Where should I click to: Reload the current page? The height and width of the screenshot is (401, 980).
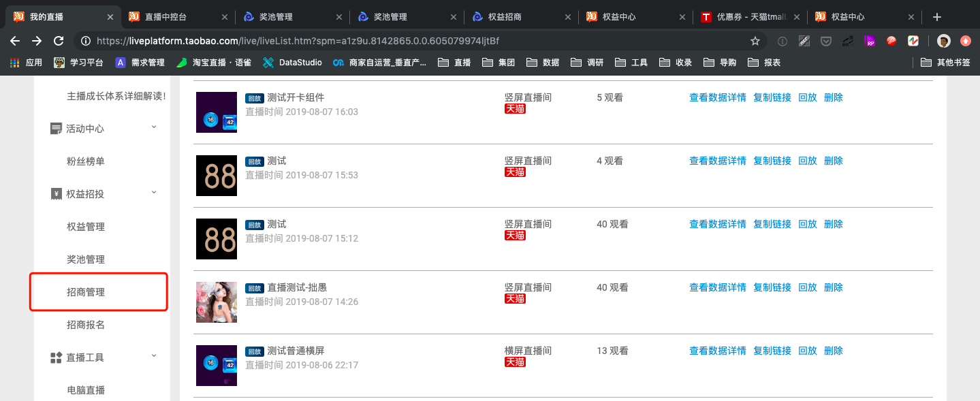(59, 41)
